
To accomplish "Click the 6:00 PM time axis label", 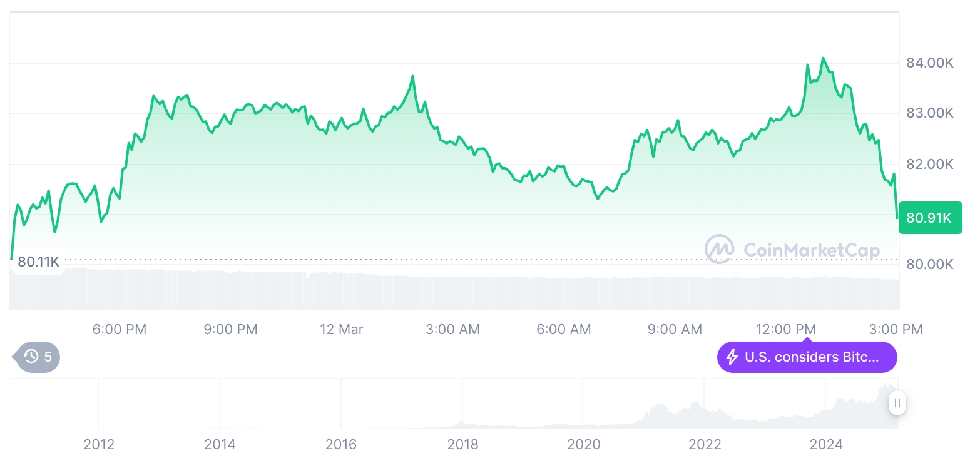I will coord(120,329).
